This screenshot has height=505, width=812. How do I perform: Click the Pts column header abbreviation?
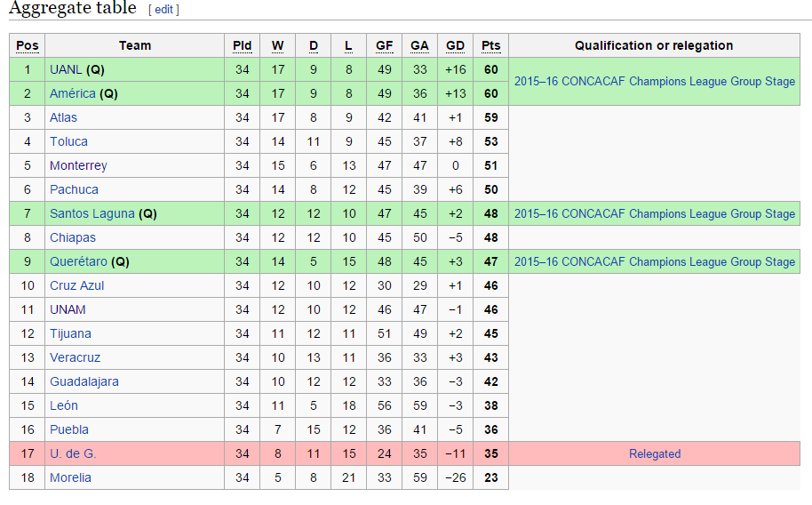coord(491,45)
